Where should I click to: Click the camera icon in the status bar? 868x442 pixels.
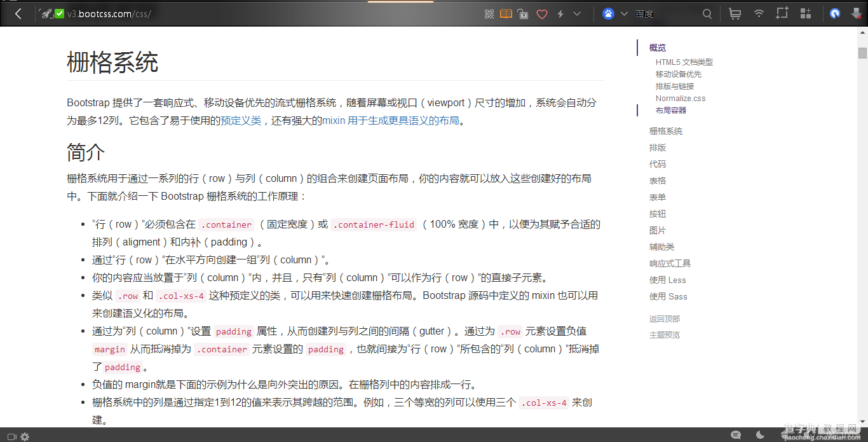pos(11,437)
